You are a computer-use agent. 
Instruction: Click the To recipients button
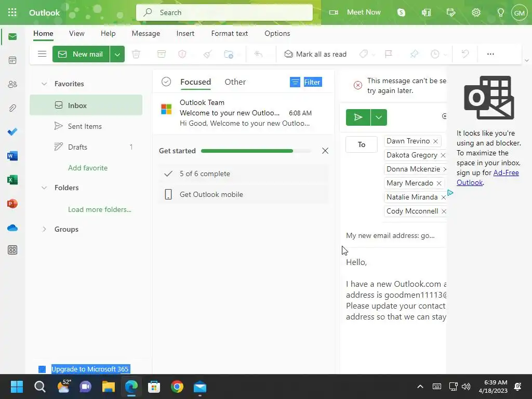(362, 144)
